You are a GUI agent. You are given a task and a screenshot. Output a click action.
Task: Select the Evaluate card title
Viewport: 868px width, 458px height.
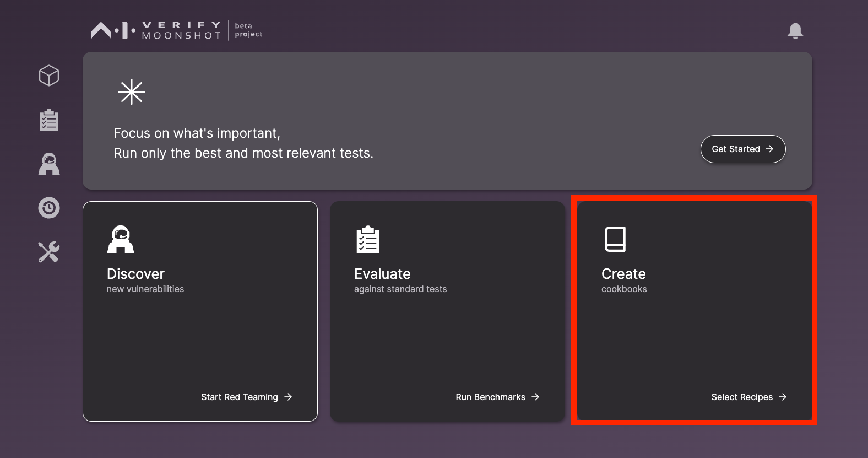[x=382, y=274]
